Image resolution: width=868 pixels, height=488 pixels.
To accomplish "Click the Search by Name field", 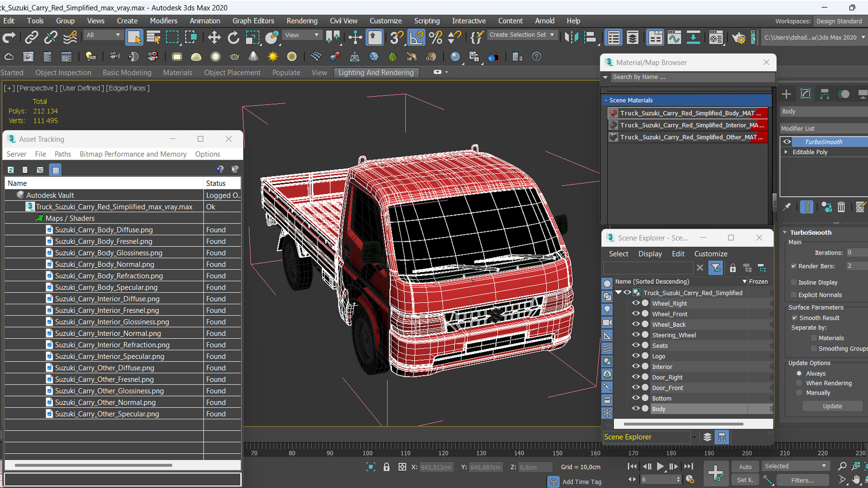I will (x=692, y=77).
